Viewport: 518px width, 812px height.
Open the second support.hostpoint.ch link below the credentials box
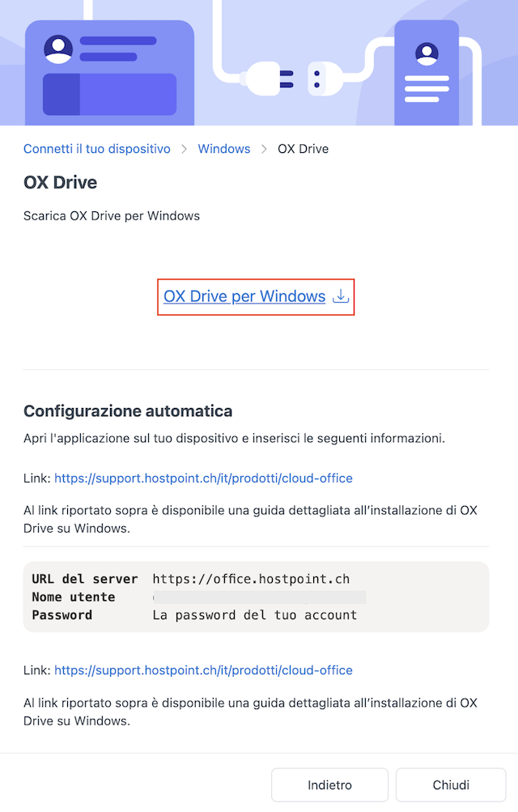tap(203, 670)
